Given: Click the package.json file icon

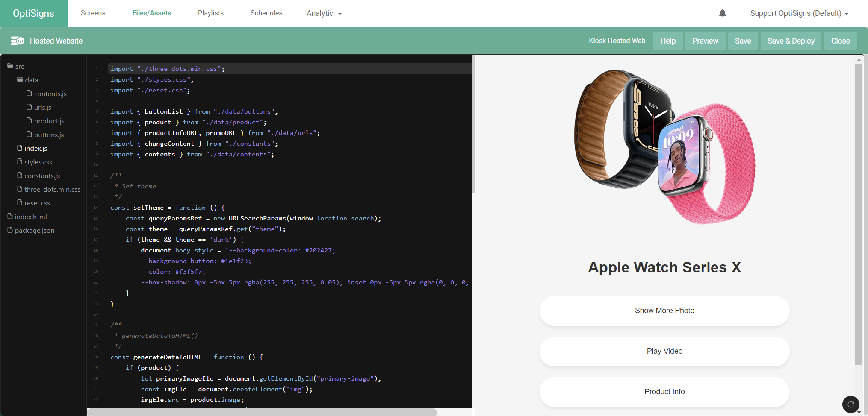Looking at the screenshot, I should click(10, 230).
